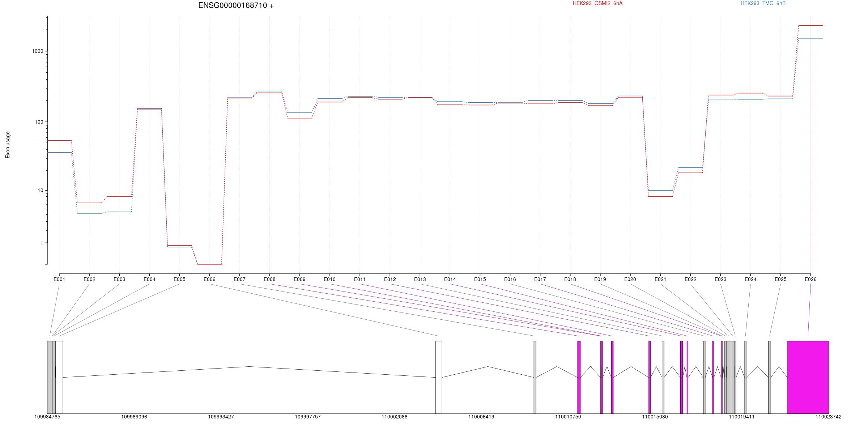Click genomic coordinate 109993427
The width and height of the screenshot is (868, 434).
pos(221,417)
